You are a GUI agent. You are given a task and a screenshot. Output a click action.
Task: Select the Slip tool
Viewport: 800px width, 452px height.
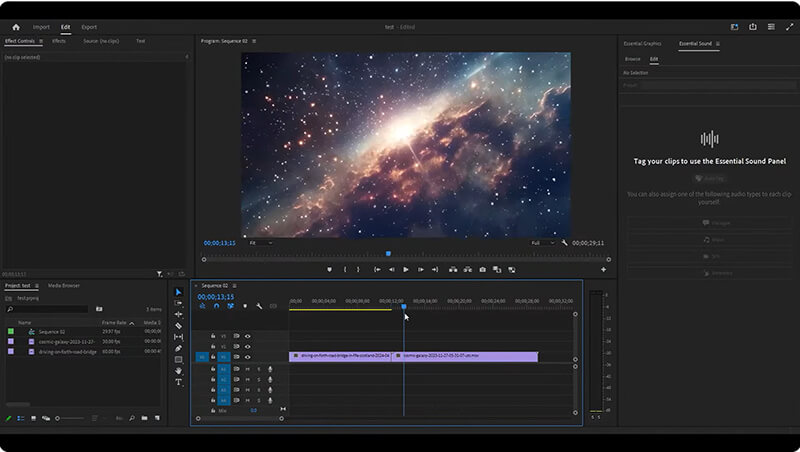pyautogui.click(x=178, y=337)
